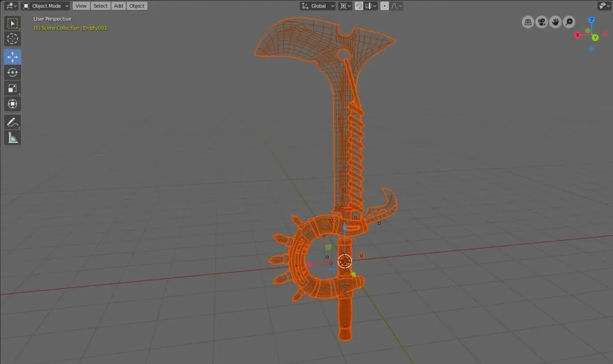Open the pivot point dropdown
613x364 pixels.
[345, 6]
